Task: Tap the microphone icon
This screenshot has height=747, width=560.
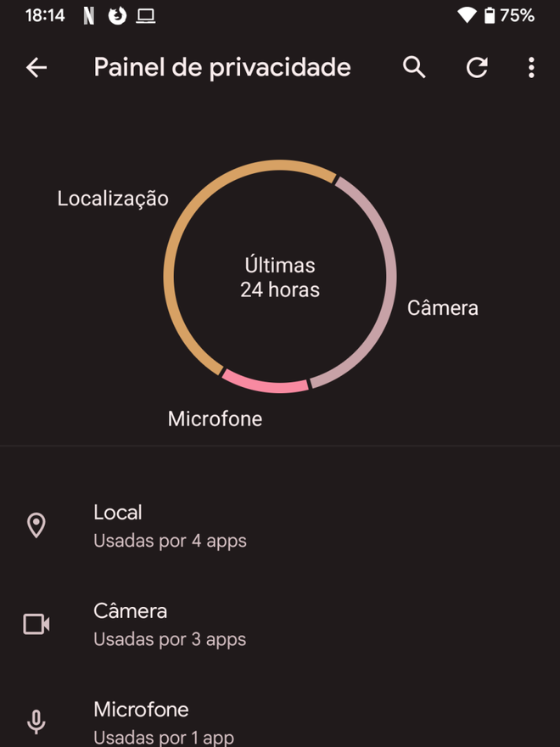Action: pyautogui.click(x=36, y=722)
